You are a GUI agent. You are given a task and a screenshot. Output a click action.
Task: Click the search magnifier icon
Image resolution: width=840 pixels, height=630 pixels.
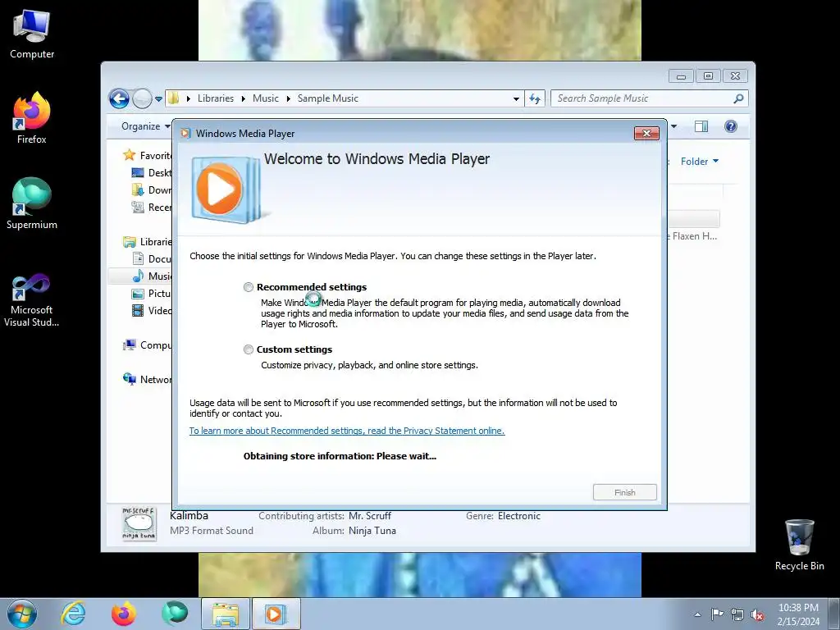(739, 98)
